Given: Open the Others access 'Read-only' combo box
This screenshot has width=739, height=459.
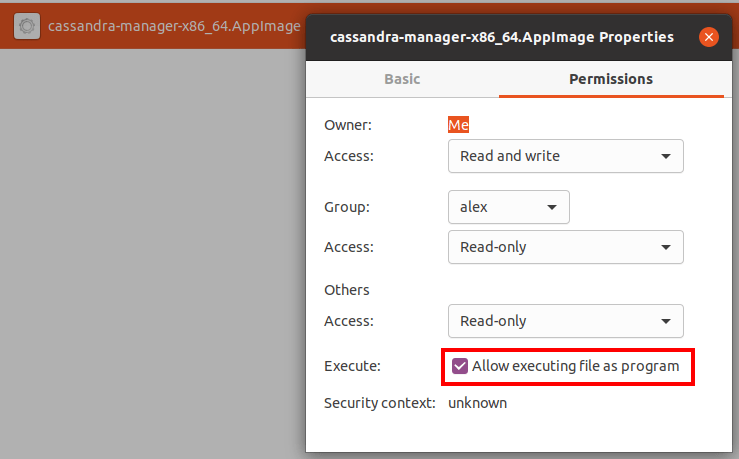Looking at the screenshot, I should 565,321.
